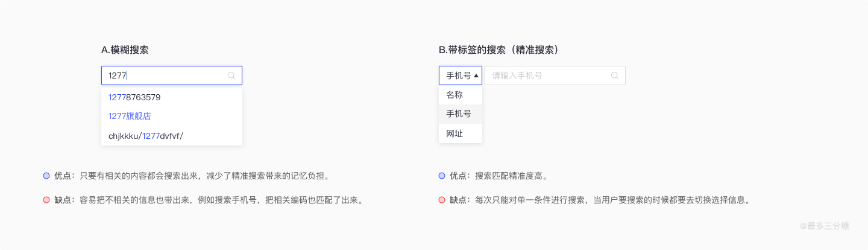Click the magnifier icon in the 1277 search box

point(231,75)
